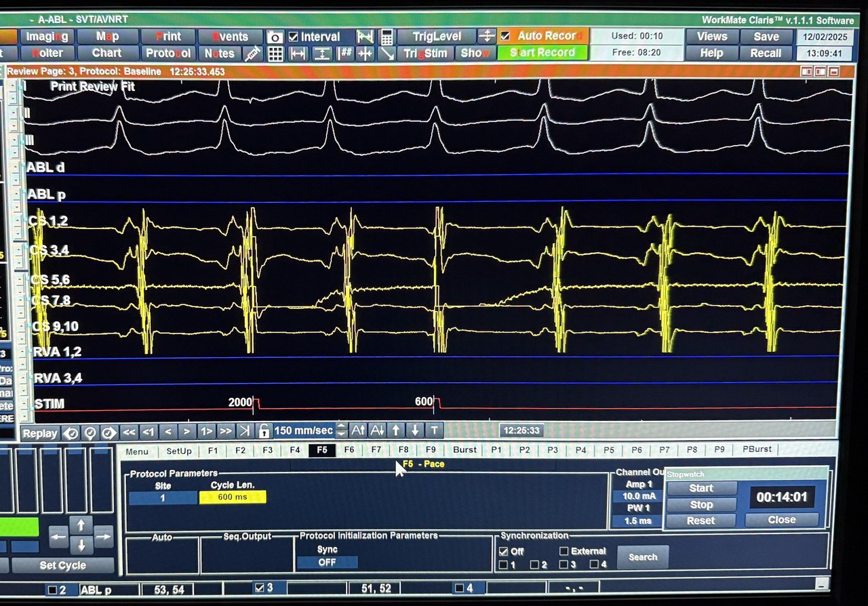Click the fast rewind double-arrow button
Image resolution: width=868 pixels, height=606 pixels.
(x=129, y=431)
